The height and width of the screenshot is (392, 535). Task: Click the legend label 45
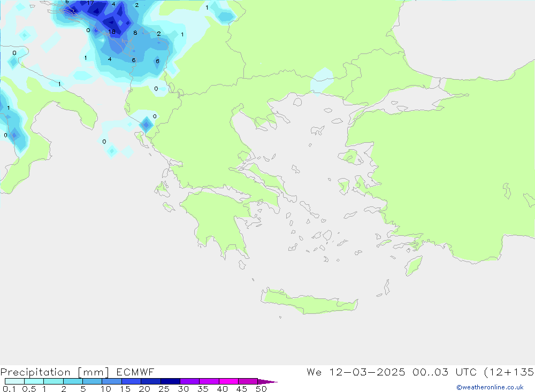point(242,389)
